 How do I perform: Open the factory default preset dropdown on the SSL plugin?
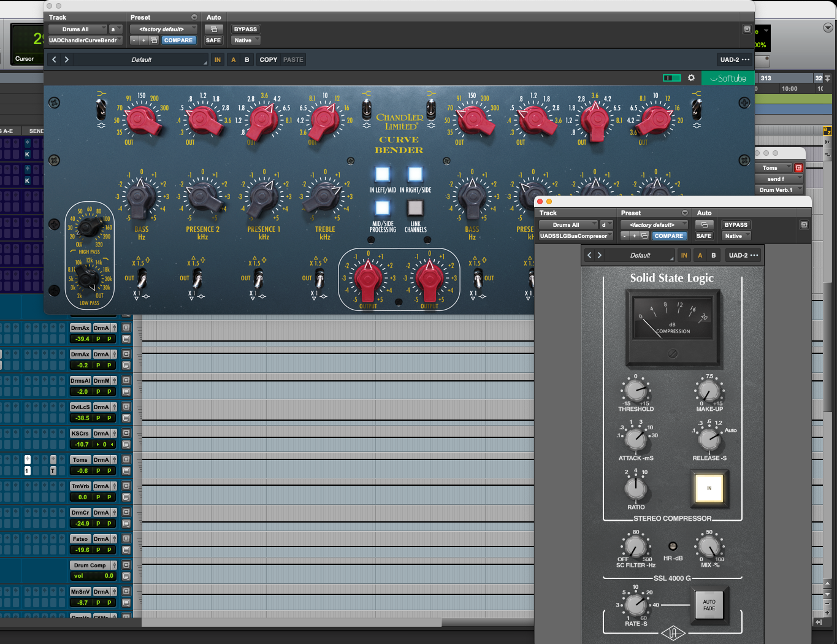point(654,224)
